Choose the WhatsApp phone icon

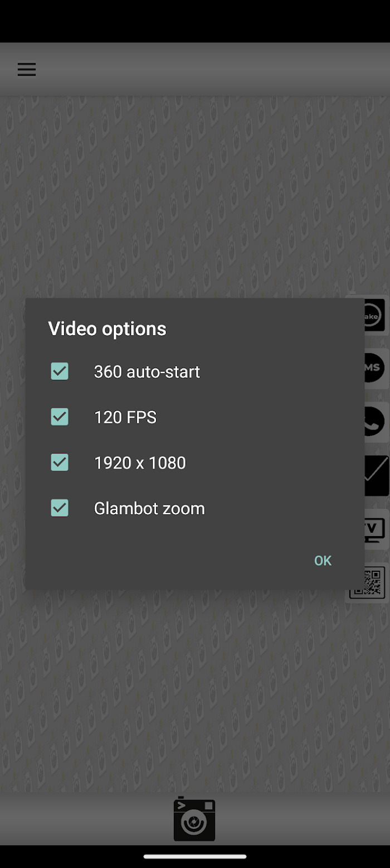[374, 421]
